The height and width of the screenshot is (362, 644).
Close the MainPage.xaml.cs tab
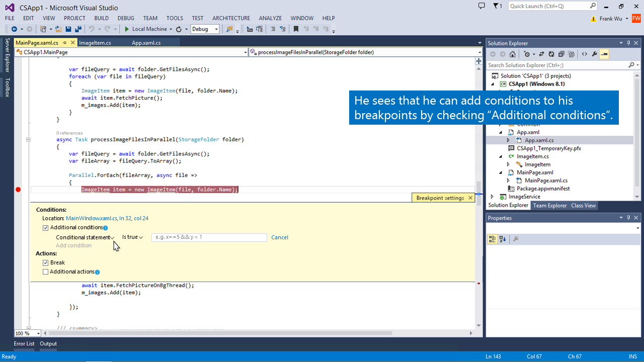[x=73, y=43]
